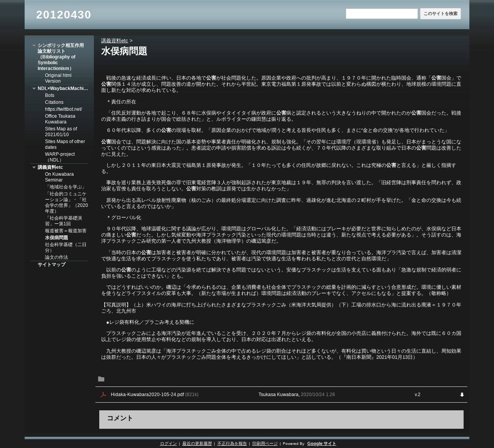Viewport: 494px width, 448px height.
Task: Open the NDL×WaybackMachi... sidebar item
Action: [63, 88]
